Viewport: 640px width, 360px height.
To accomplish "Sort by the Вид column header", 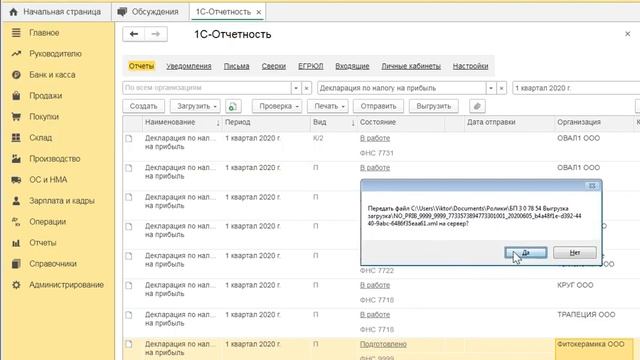I will [333, 122].
